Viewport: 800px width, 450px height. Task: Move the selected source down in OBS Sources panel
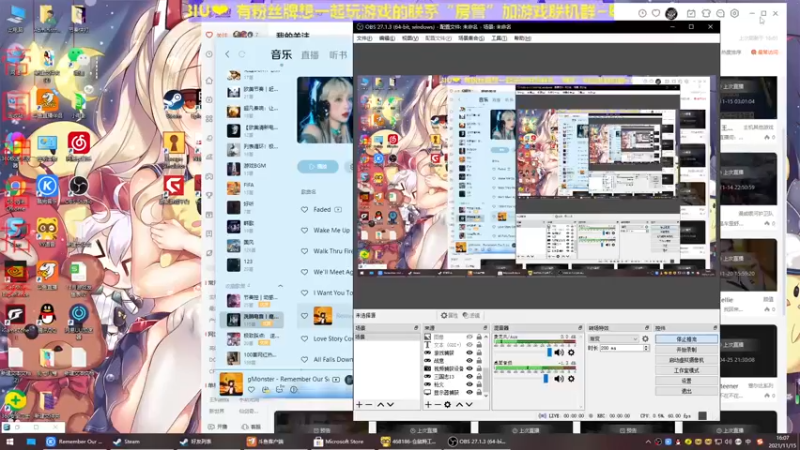click(469, 405)
